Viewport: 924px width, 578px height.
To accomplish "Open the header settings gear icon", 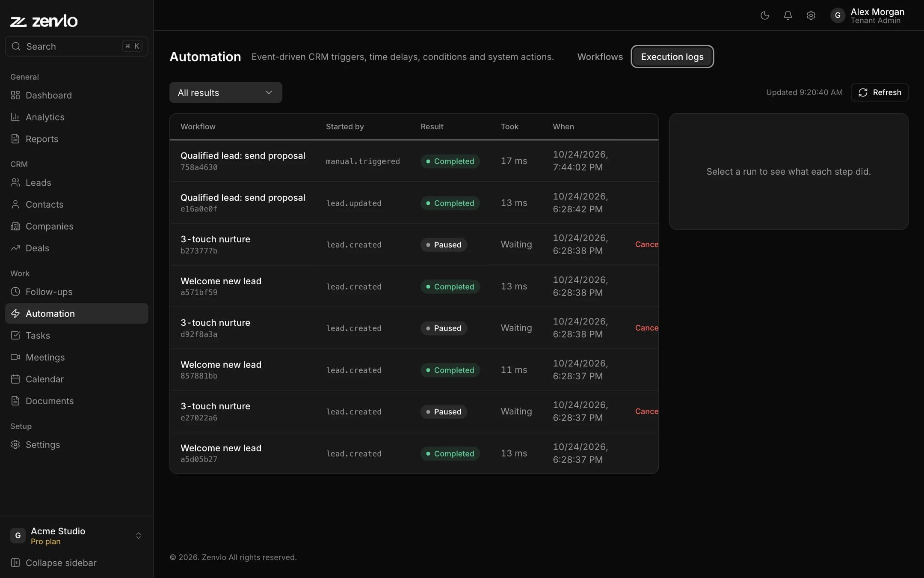I will click(x=811, y=15).
